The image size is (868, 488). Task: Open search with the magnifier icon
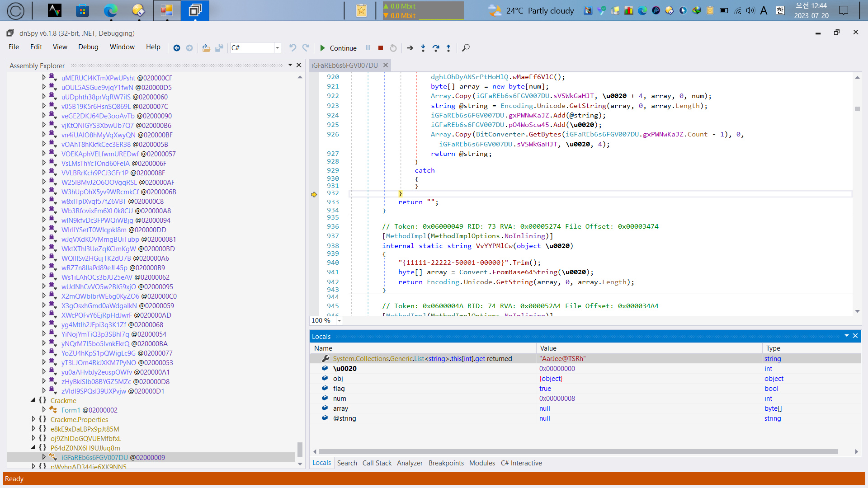click(466, 48)
